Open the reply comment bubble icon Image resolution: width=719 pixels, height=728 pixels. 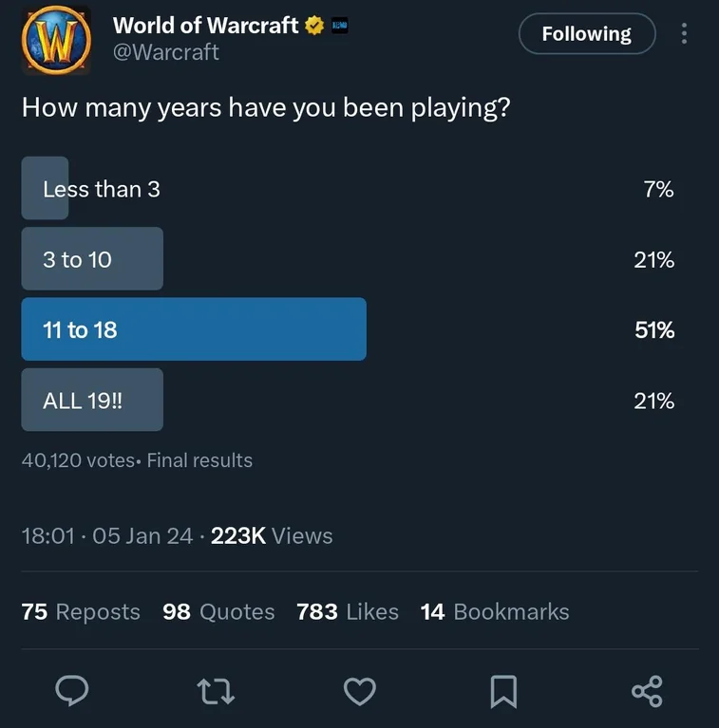point(72,691)
